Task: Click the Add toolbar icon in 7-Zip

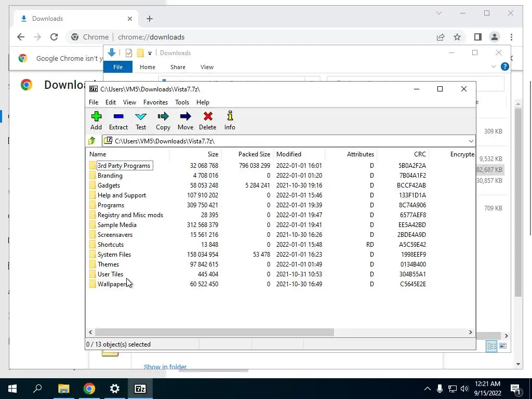Action: pyautogui.click(x=96, y=117)
